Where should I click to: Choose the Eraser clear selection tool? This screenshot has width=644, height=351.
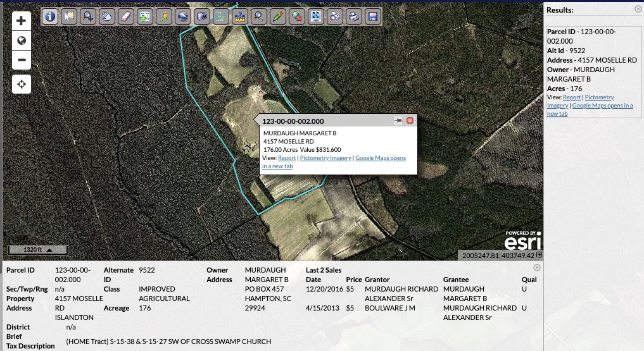125,17
